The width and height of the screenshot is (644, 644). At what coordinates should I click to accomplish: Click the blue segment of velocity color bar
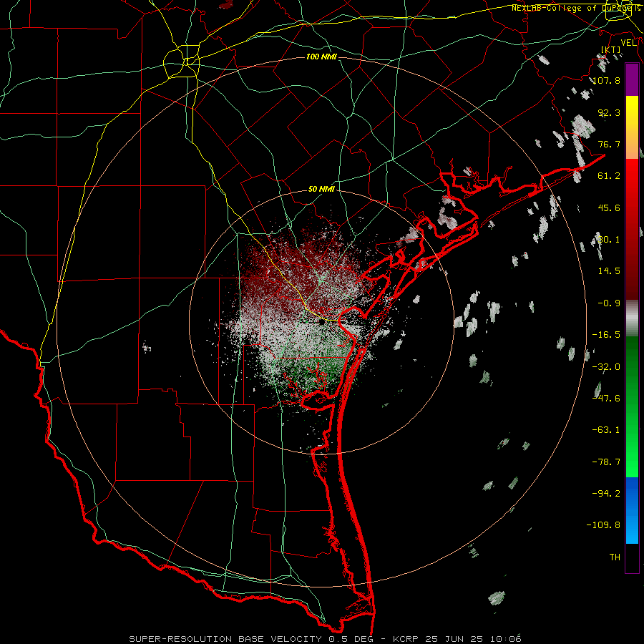632,510
